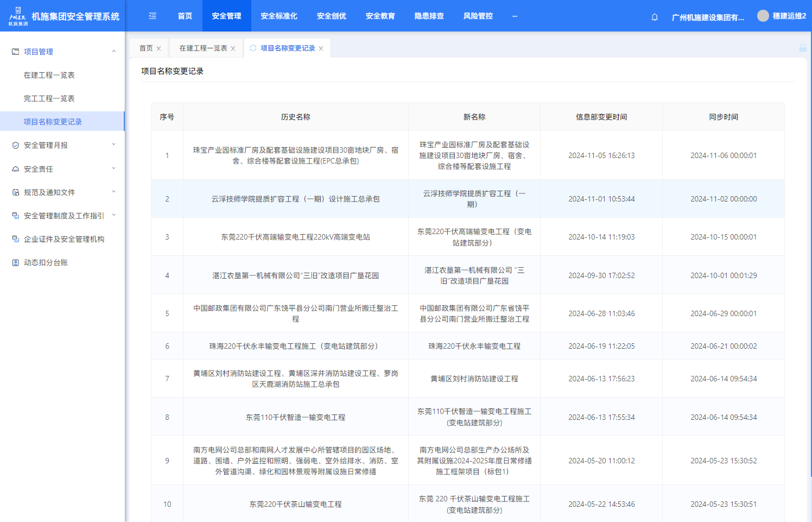The image size is (812, 522).
Task: Click the 企业证件及安全管理机构 sidebar icon
Action: [15, 239]
